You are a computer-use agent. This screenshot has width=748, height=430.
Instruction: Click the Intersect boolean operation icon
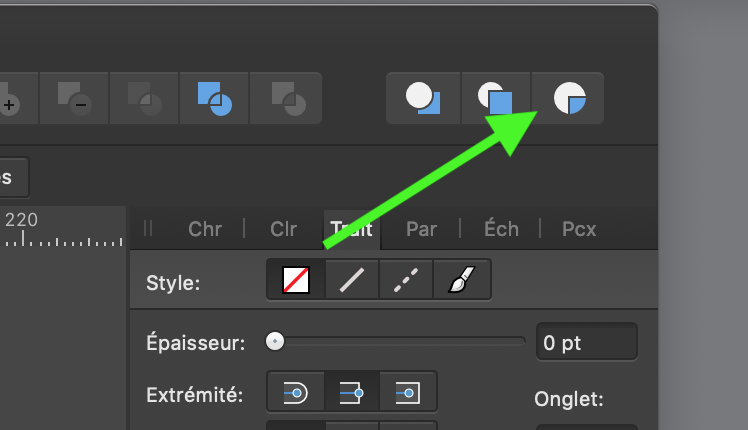coord(144,98)
